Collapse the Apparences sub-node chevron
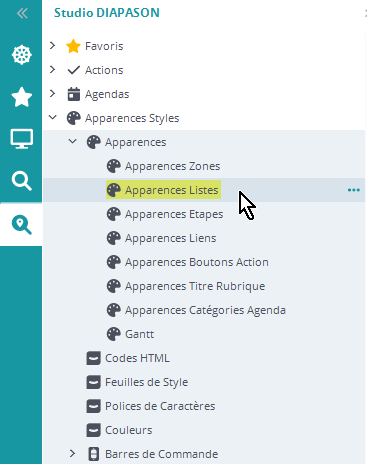Screen dimensions: 367x464 tap(73, 141)
